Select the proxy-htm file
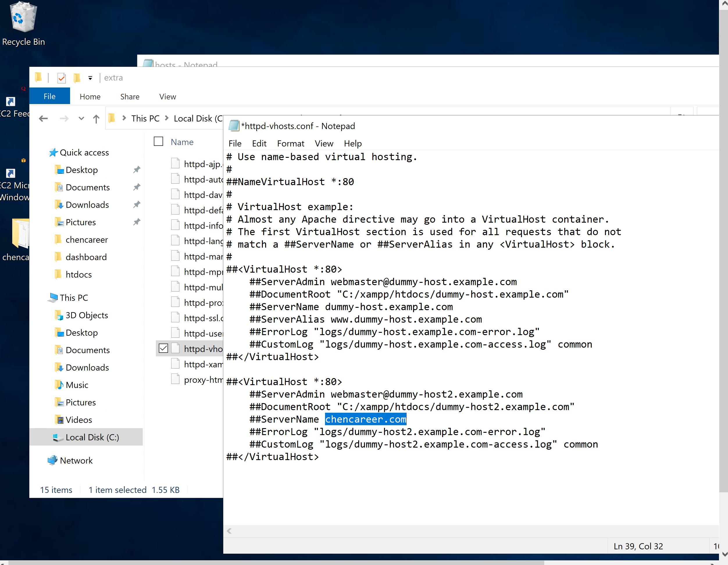 203,380
